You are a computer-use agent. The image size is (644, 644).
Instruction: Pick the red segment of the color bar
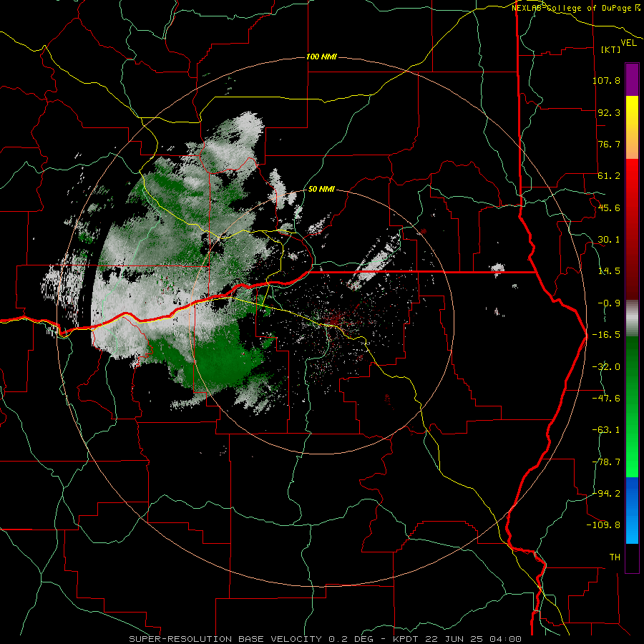[x=632, y=229]
